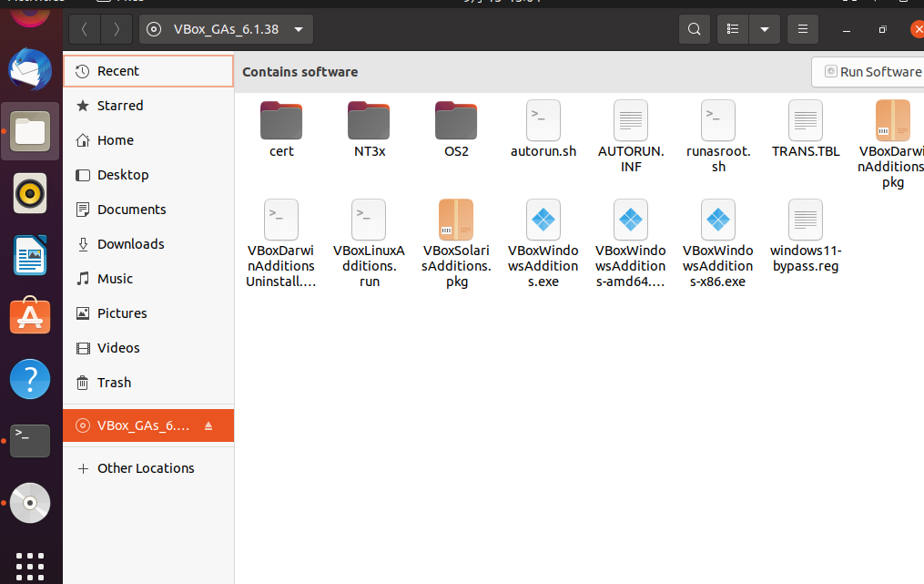Switch to list view
This screenshot has height=584, width=924.
732,28
